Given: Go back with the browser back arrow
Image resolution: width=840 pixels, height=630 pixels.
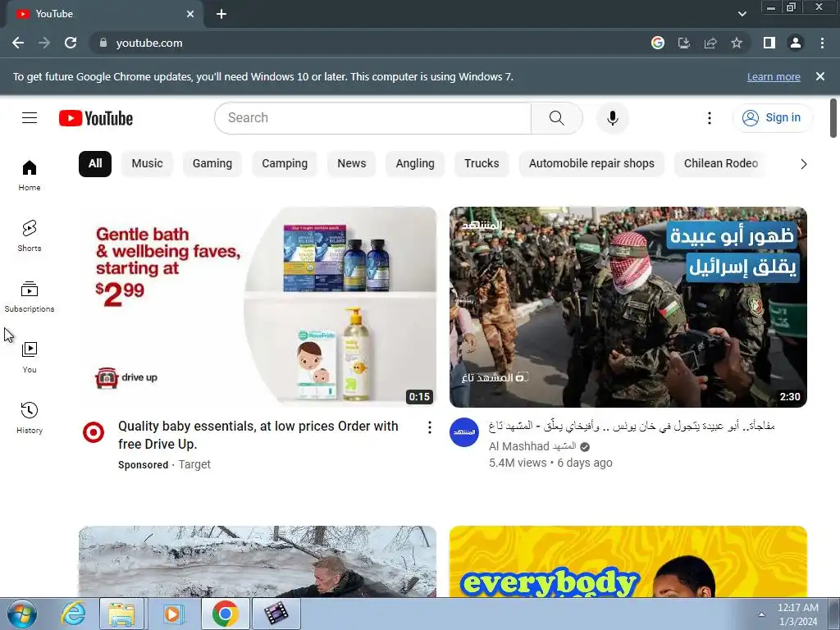Looking at the screenshot, I should 18,43.
